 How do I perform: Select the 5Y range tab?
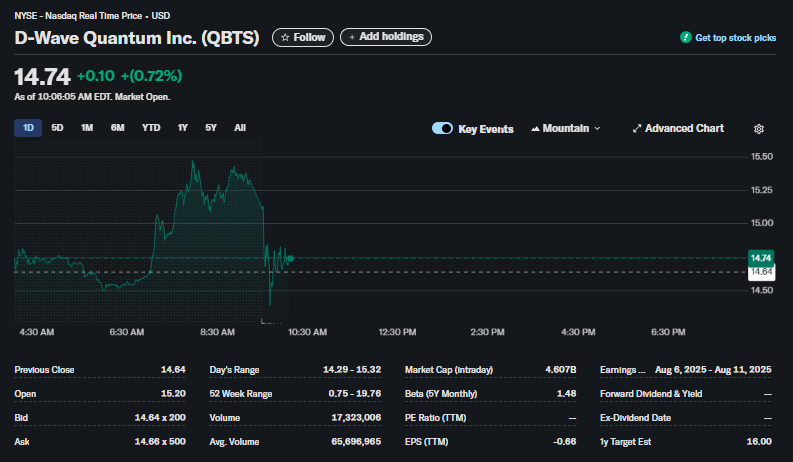tap(211, 128)
